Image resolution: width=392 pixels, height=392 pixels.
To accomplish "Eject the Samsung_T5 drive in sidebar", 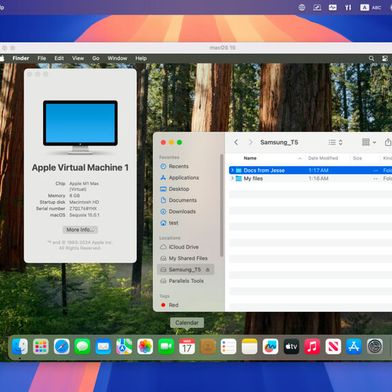I will tap(208, 270).
